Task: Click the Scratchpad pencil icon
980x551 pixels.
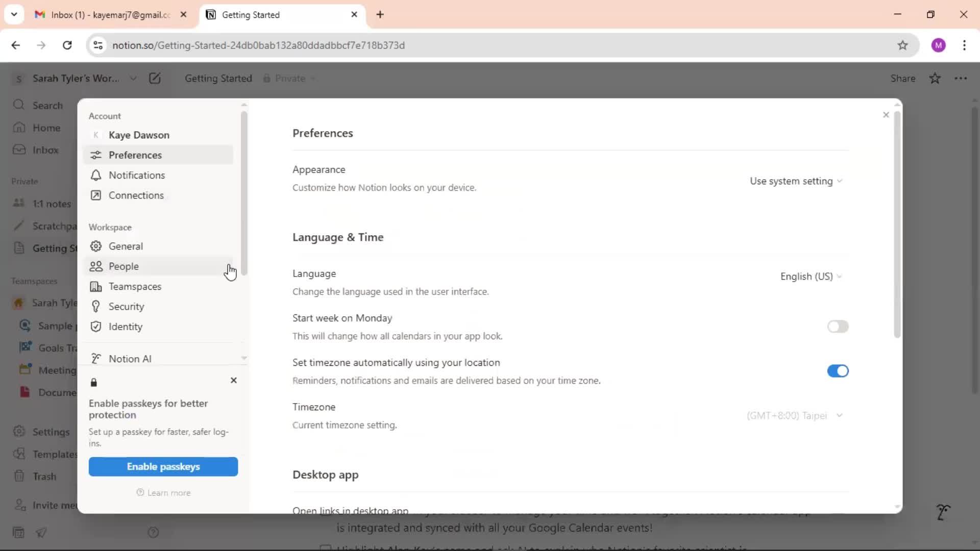Action: 19,226
